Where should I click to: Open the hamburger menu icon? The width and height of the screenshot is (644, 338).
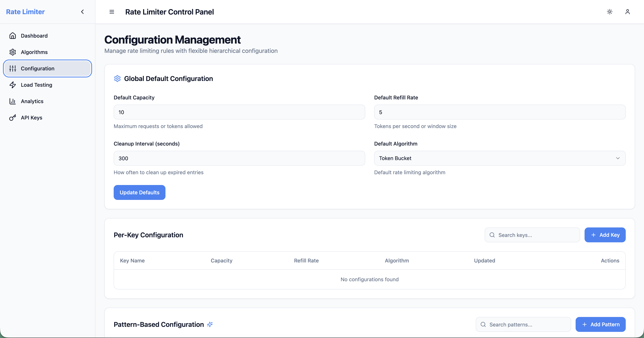pos(112,12)
